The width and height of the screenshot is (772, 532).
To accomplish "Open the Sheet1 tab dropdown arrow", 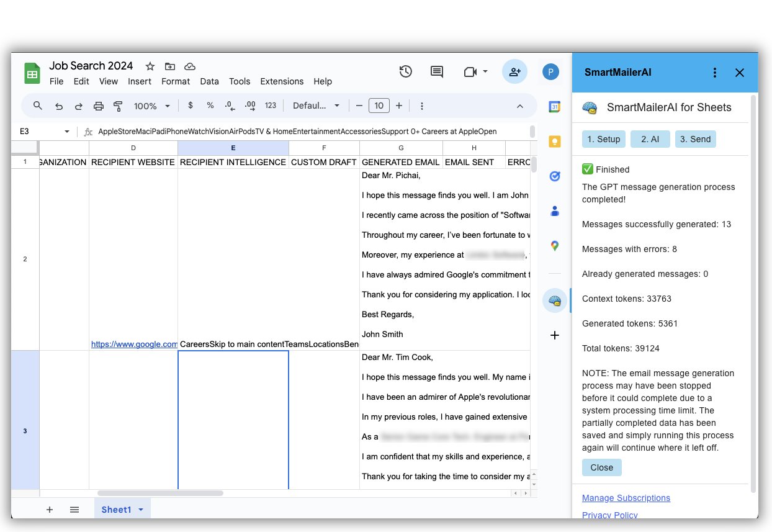I will (x=141, y=510).
